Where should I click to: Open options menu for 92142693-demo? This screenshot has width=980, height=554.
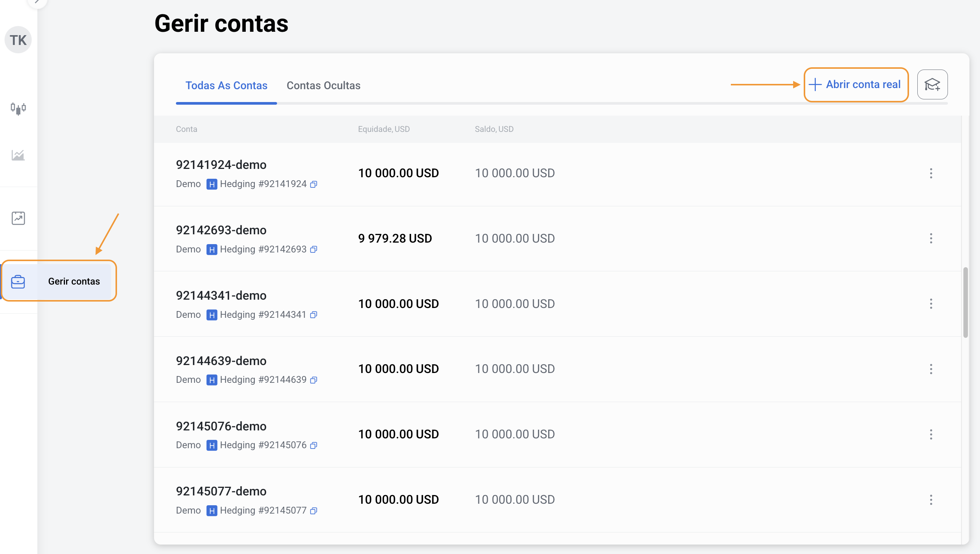[931, 238]
